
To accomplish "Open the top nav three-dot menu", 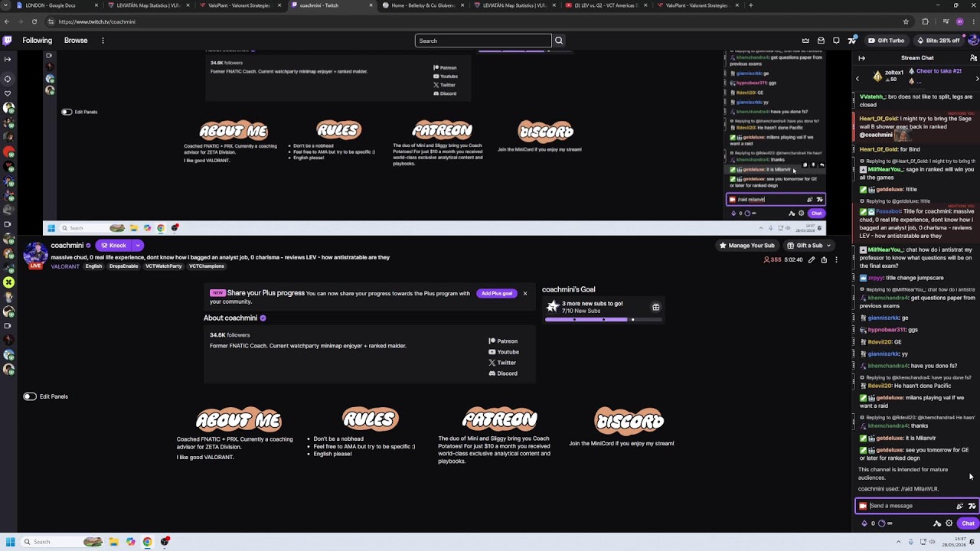I will 103,41.
